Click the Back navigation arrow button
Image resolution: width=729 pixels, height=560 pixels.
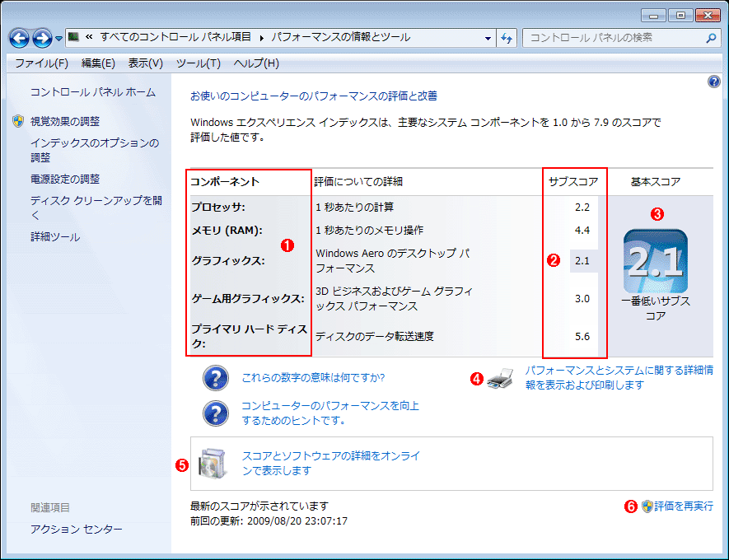point(20,38)
